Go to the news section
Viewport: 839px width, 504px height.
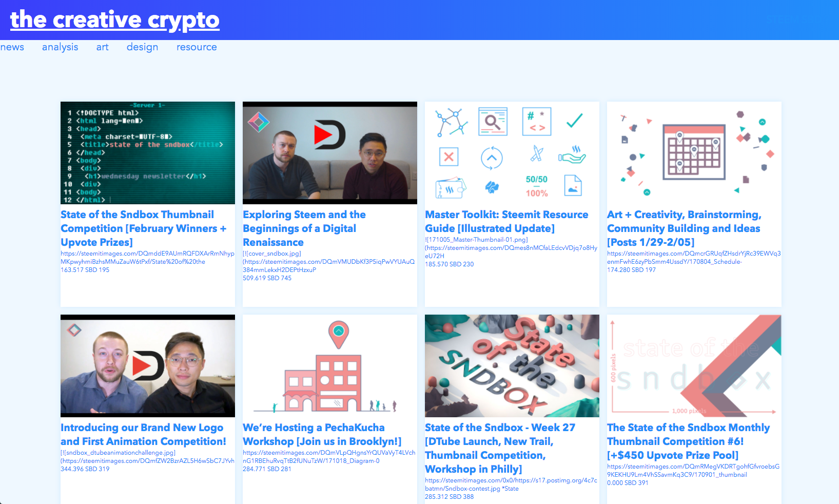pyautogui.click(x=12, y=47)
